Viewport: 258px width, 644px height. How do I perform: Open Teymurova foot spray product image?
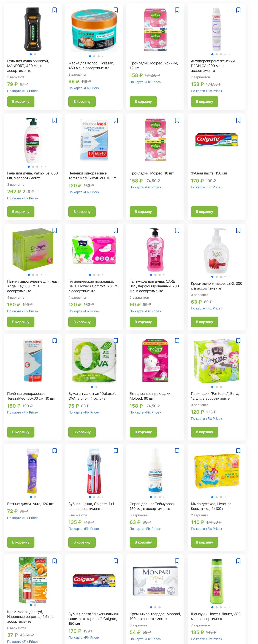pyautogui.click(x=155, y=471)
